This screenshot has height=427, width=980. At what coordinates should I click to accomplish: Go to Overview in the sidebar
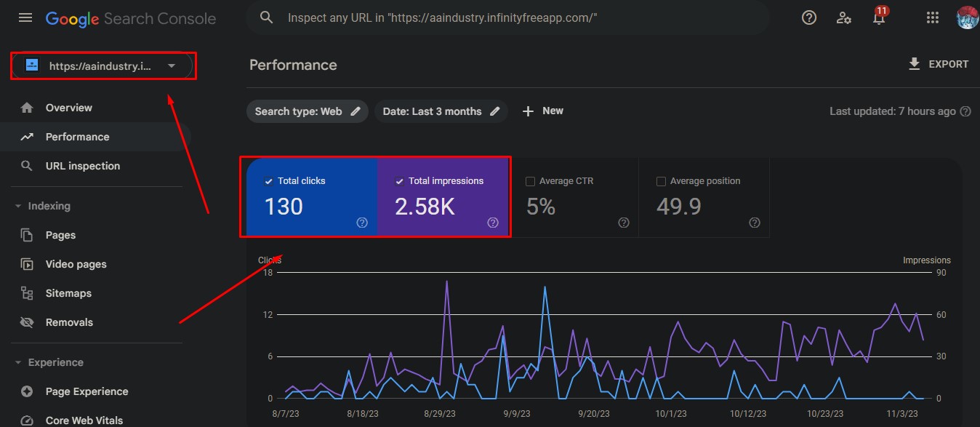[68, 108]
